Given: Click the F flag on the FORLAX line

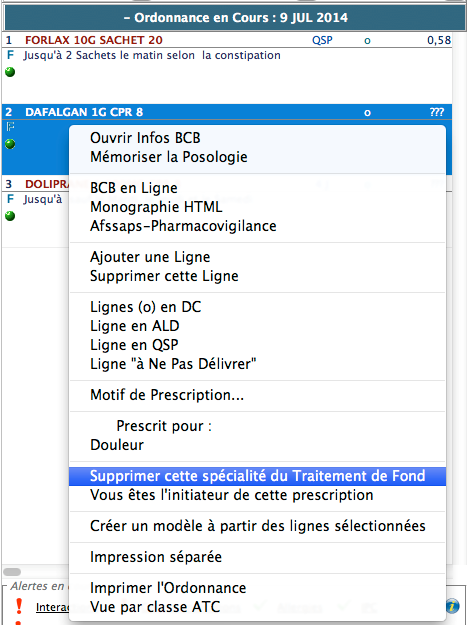Looking at the screenshot, I should (10, 55).
